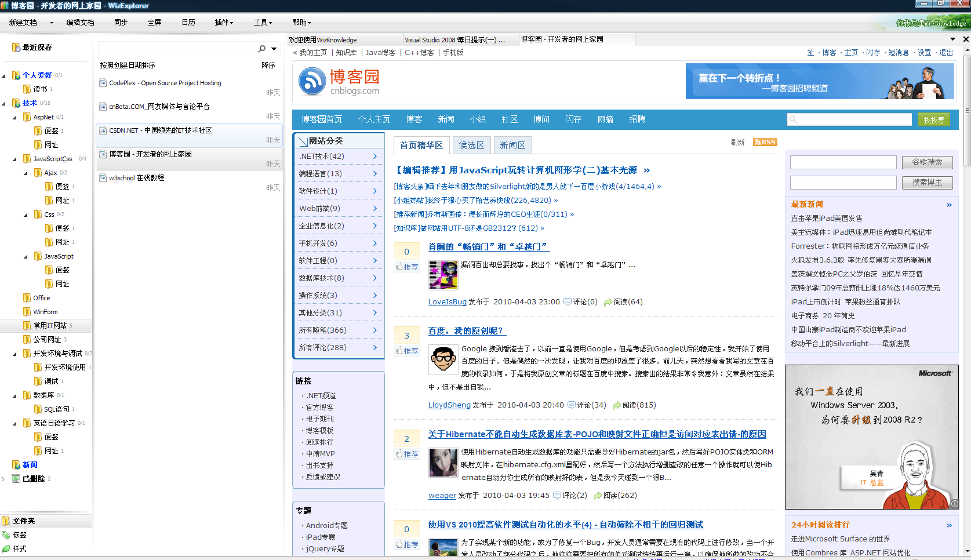The width and height of the screenshot is (971, 560).
Task: Click the tab list dropdown arrow at top right
Action: [952, 39]
